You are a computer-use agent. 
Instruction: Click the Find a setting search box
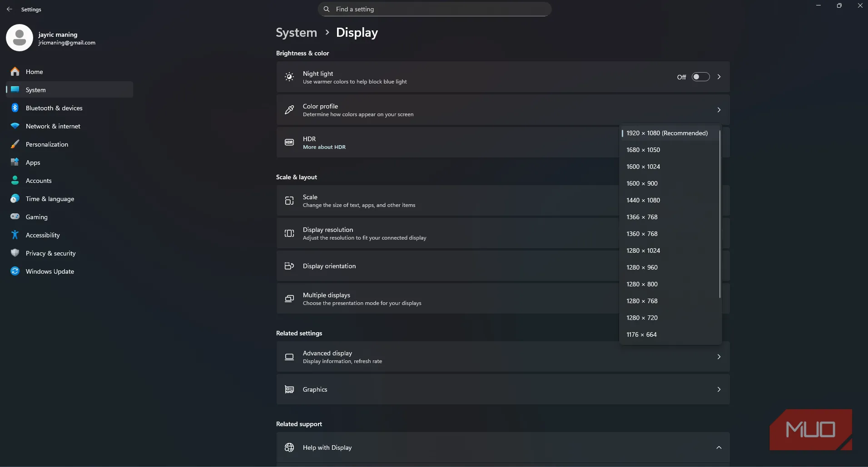(434, 9)
